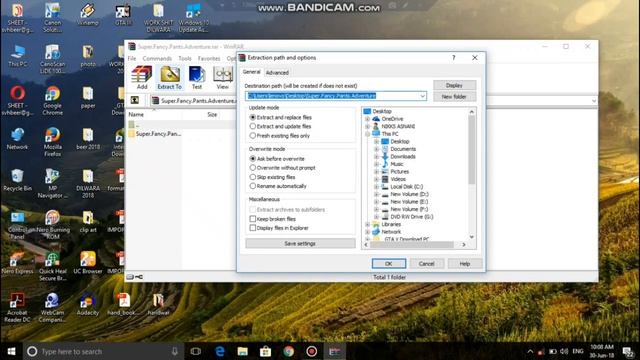This screenshot has height=360, width=640.
Task: Click the Add toolbar icon in WinRAR
Action: click(142, 78)
